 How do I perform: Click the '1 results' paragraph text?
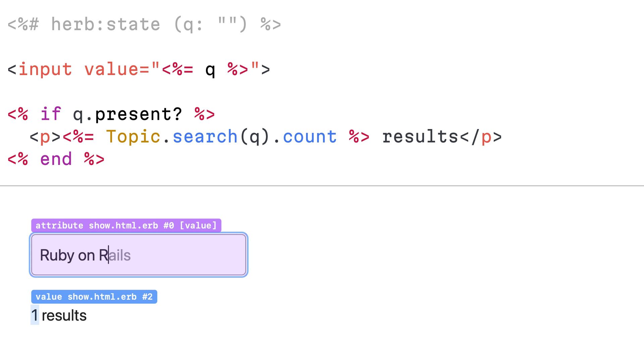pos(59,315)
